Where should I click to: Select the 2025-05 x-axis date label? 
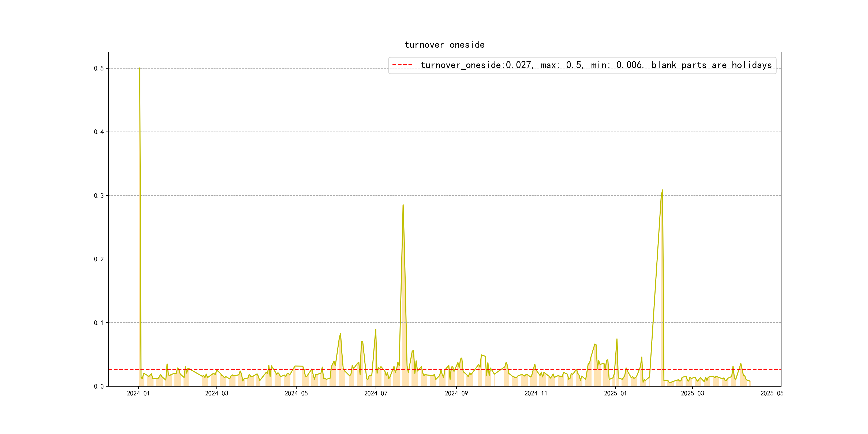click(772, 393)
